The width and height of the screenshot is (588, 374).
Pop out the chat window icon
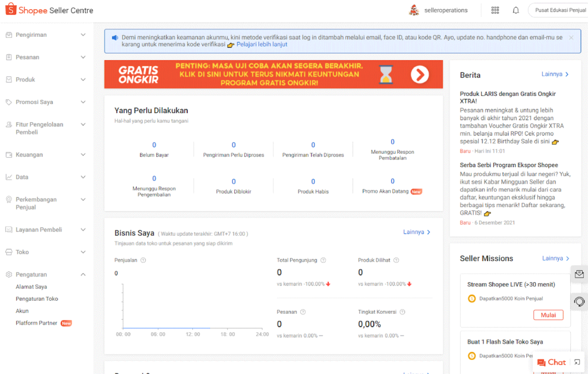577,362
